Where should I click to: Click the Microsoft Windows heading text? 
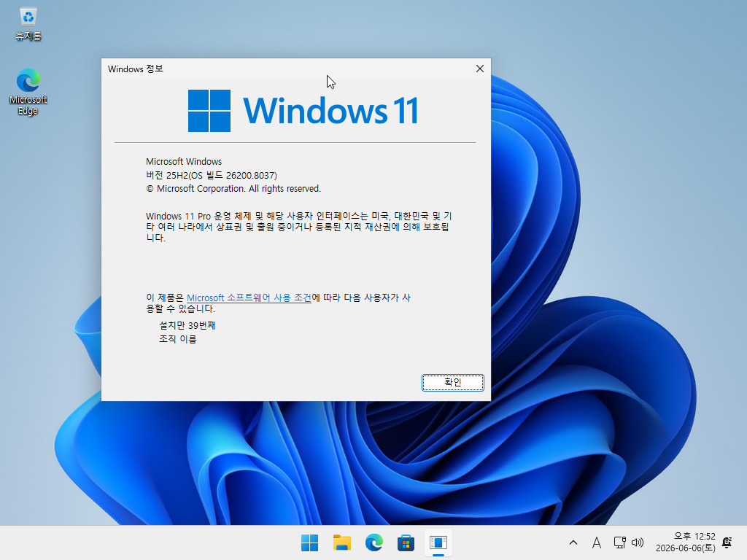(184, 161)
